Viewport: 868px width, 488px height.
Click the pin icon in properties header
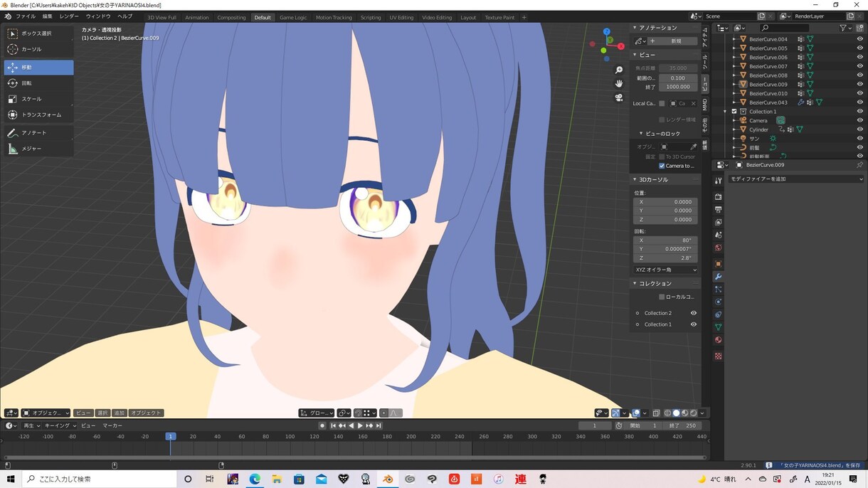[859, 165]
